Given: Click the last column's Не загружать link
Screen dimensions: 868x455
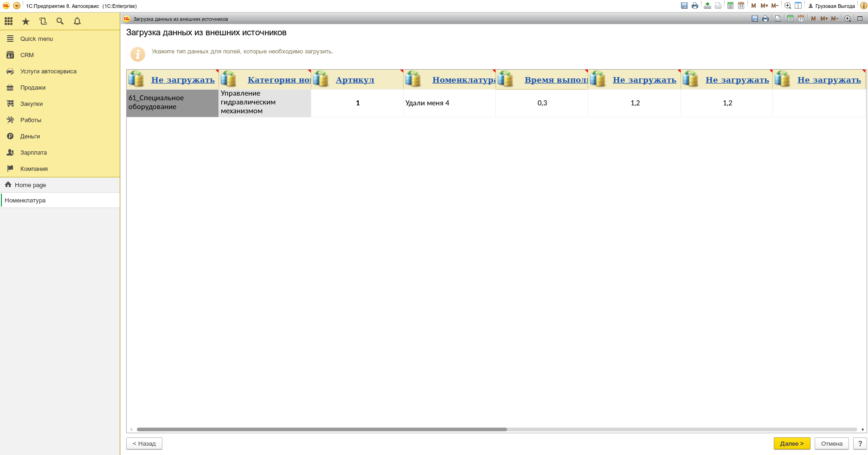Looking at the screenshot, I should [829, 80].
